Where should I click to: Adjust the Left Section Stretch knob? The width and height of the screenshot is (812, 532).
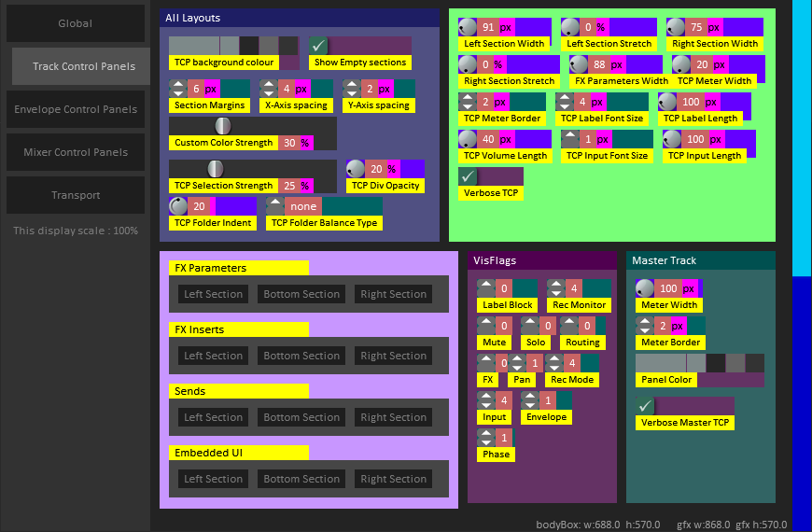(570, 27)
